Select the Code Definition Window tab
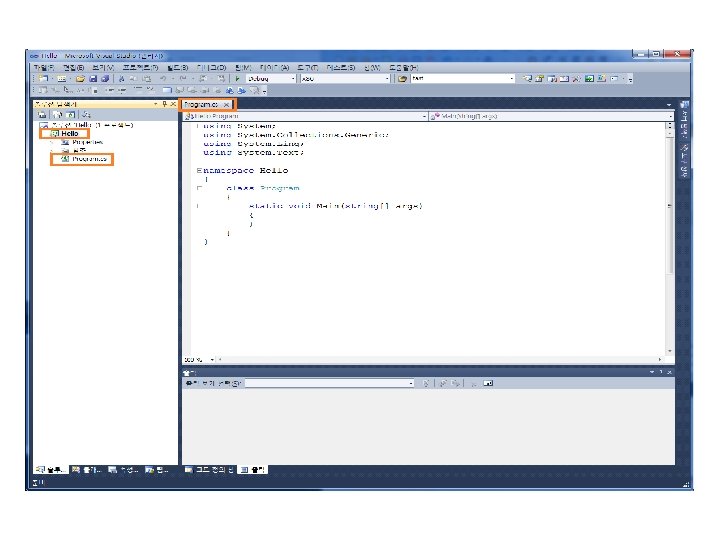Image resolution: width=720 pixels, height=540 pixels. pyautogui.click(x=209, y=470)
